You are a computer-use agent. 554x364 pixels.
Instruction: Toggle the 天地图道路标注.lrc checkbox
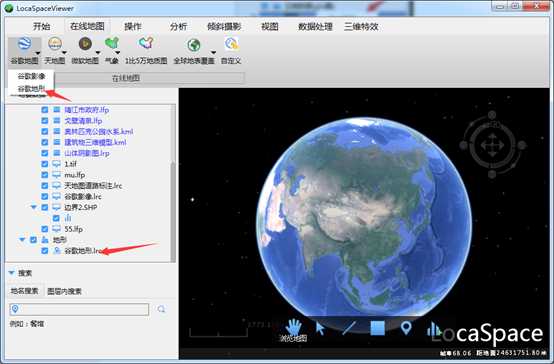click(45, 186)
